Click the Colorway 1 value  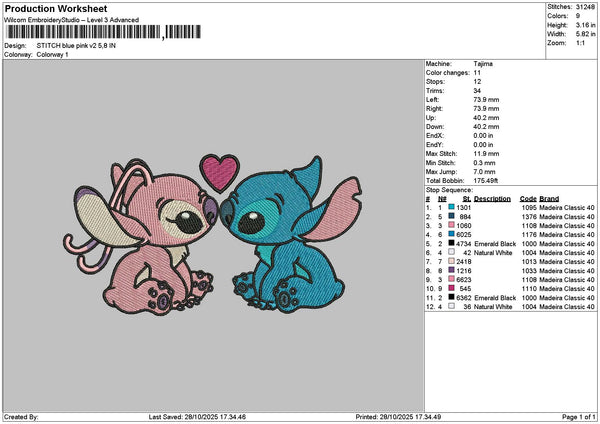(x=52, y=55)
